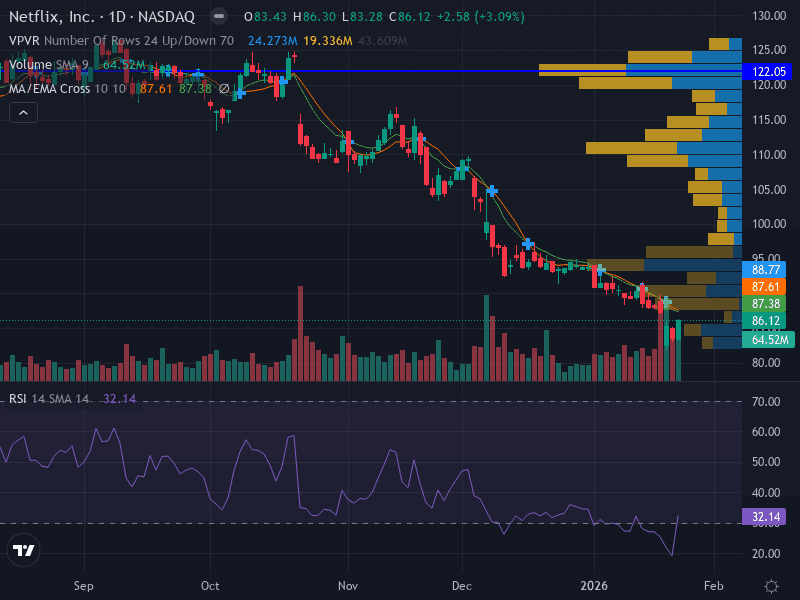Select the Netflix, Inc. symbol title
This screenshot has width=800, height=600.
pyautogui.click(x=52, y=17)
